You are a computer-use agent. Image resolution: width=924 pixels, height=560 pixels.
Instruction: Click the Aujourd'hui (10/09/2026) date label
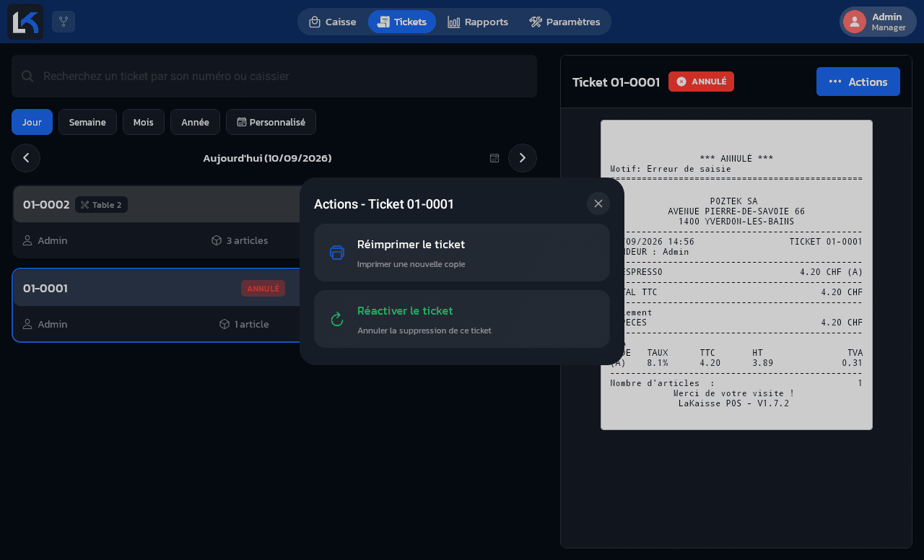(x=267, y=158)
